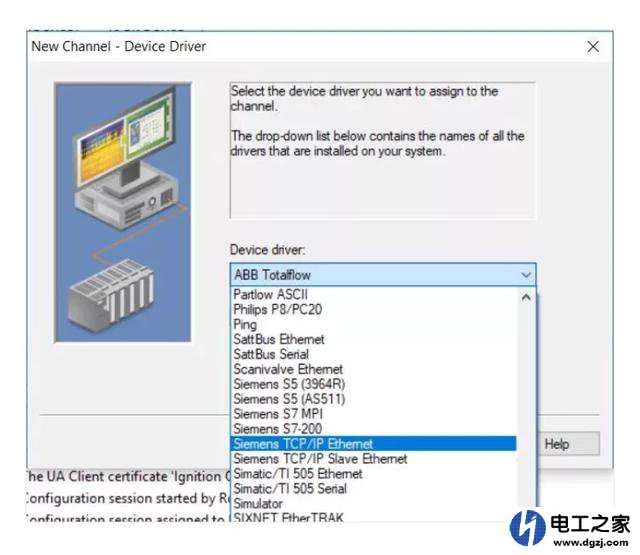Viewport: 640px width, 555px height.
Task: Choose Scanivalve Ethernet driver
Action: pos(373,369)
